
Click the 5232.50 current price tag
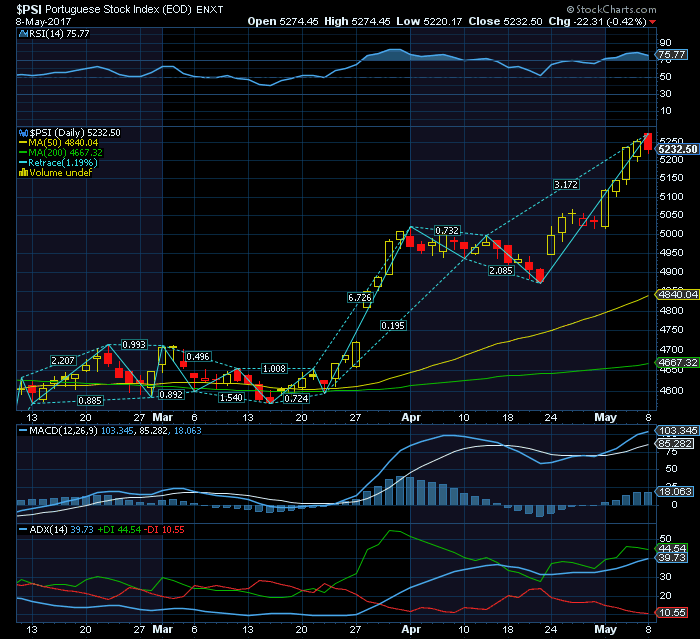click(677, 149)
